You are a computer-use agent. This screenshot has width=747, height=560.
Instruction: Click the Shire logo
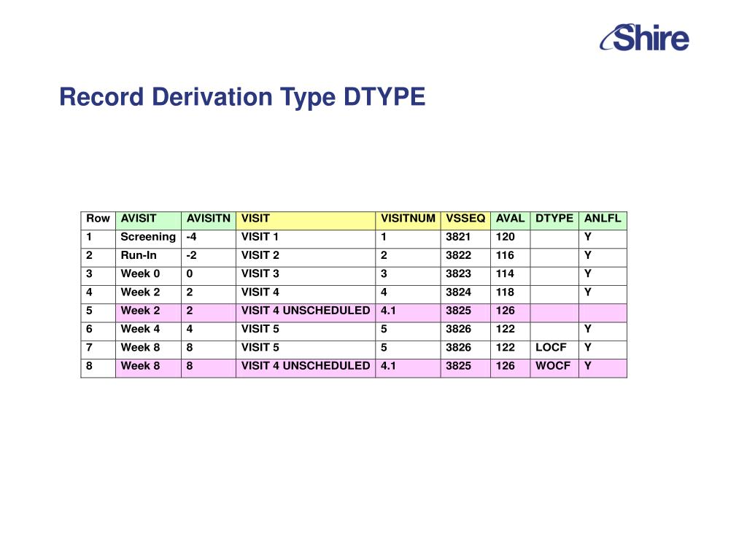pyautogui.click(x=645, y=38)
